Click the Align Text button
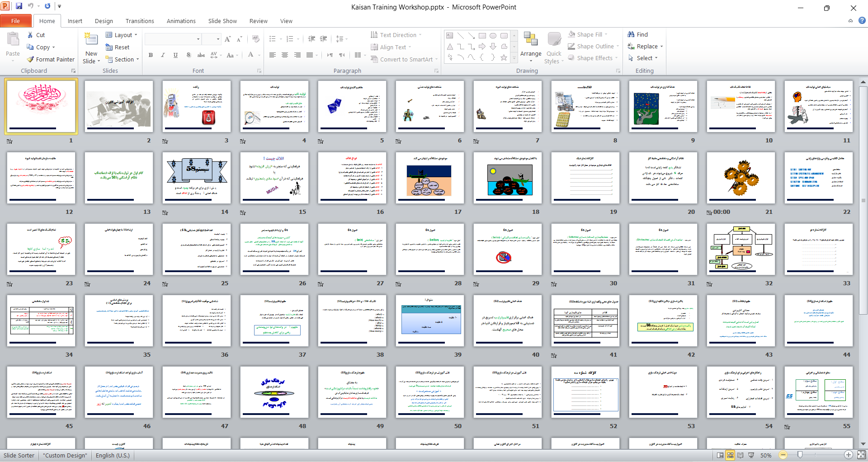This screenshot has height=462, width=868. click(x=391, y=47)
